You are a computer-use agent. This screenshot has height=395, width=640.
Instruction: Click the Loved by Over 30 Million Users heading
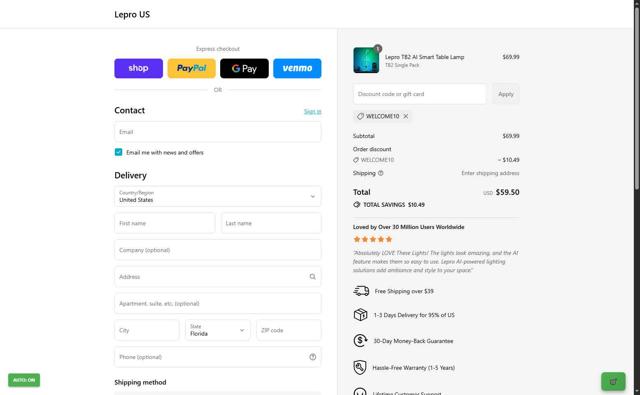[x=409, y=227]
